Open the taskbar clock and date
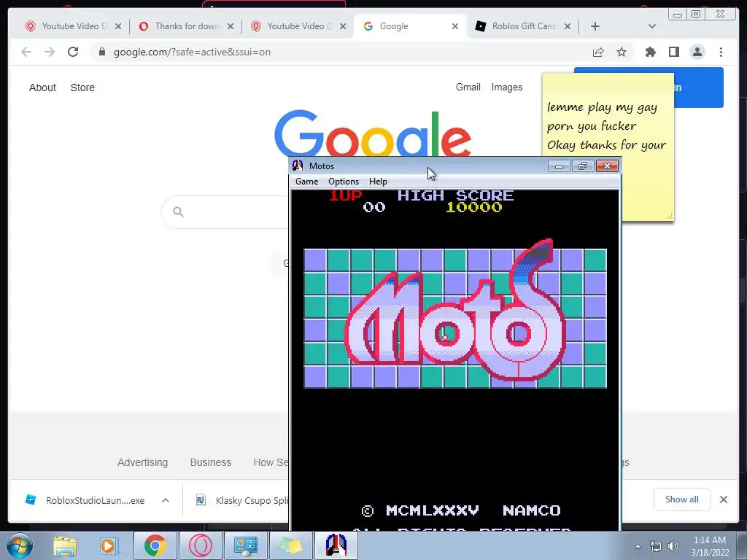Image resolution: width=747 pixels, height=560 pixels. pyautogui.click(x=710, y=546)
